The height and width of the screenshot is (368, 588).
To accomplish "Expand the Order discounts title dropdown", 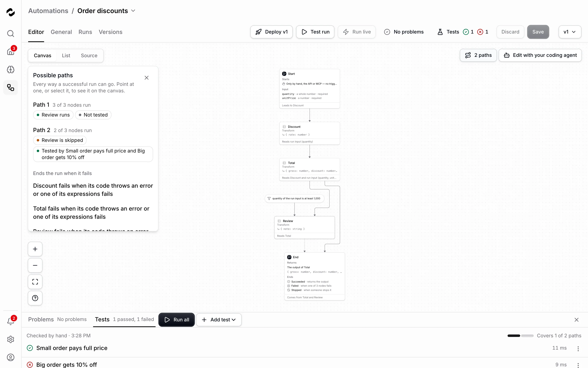I will [133, 11].
